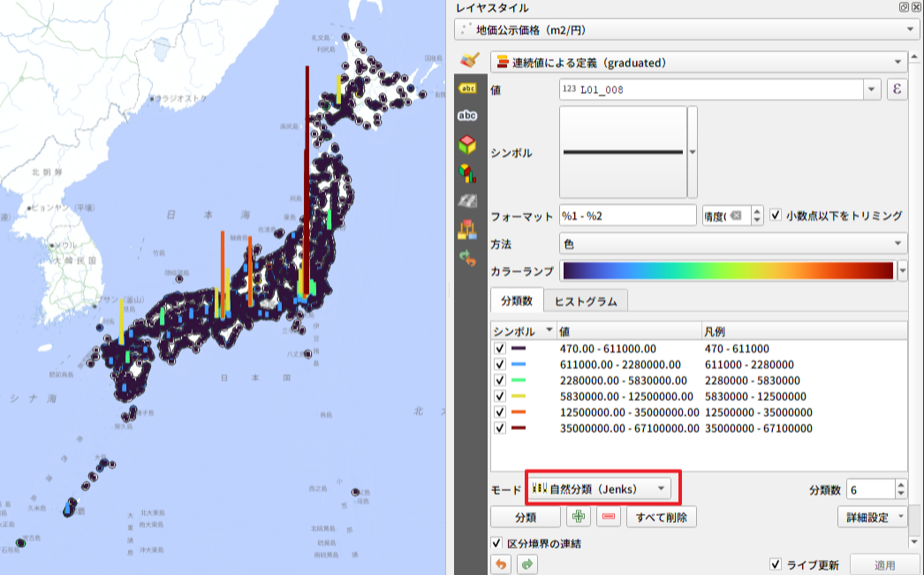The image size is (924, 575).
Task: Open the 3D View cube tab
Action: click(468, 144)
